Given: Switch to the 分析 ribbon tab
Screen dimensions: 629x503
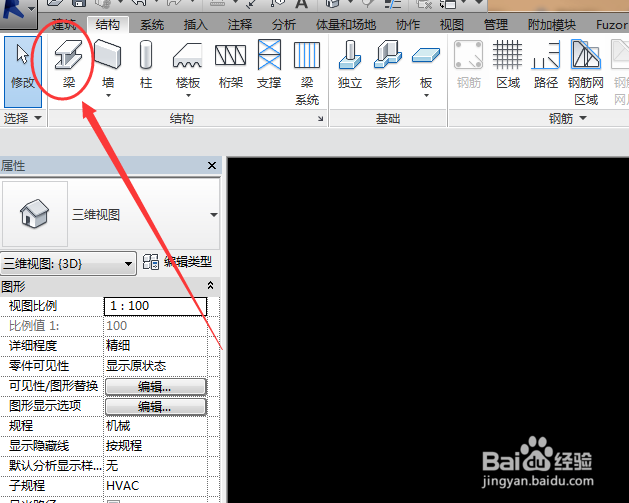Looking at the screenshot, I should coord(284,25).
